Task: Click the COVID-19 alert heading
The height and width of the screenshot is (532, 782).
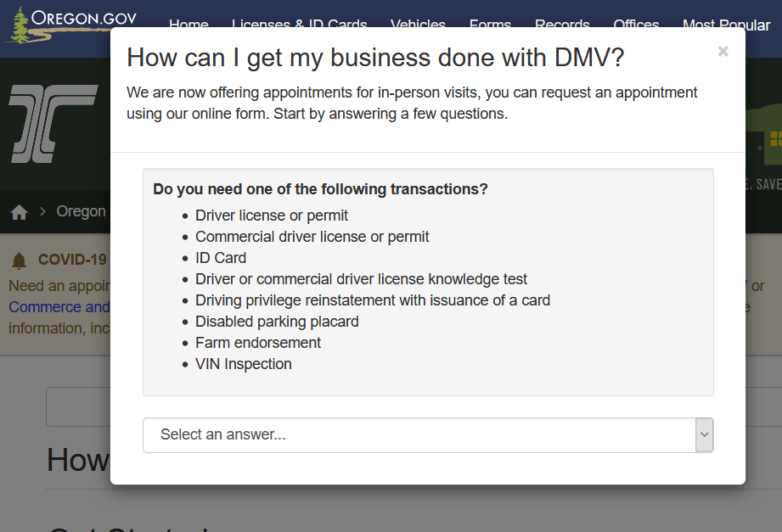Action: pyautogui.click(x=73, y=260)
